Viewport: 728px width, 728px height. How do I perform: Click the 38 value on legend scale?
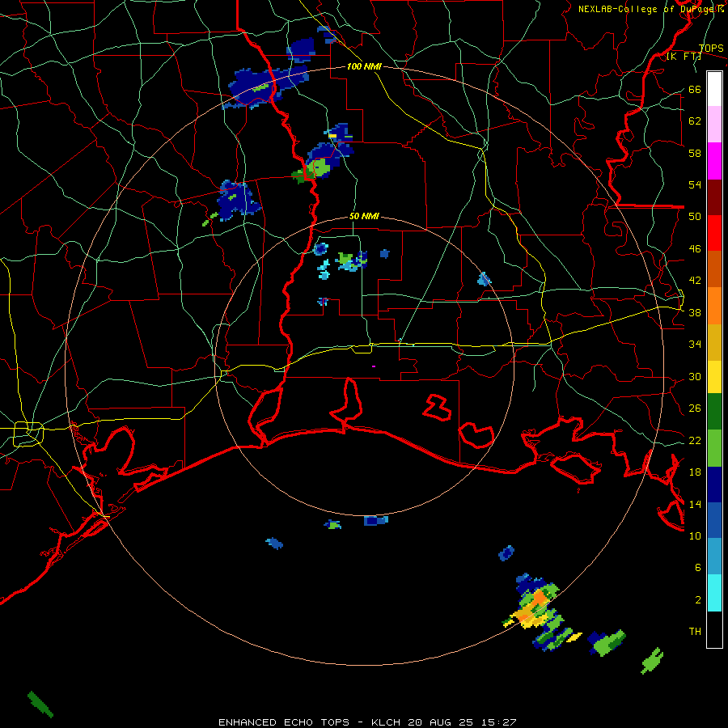pyautogui.click(x=695, y=312)
